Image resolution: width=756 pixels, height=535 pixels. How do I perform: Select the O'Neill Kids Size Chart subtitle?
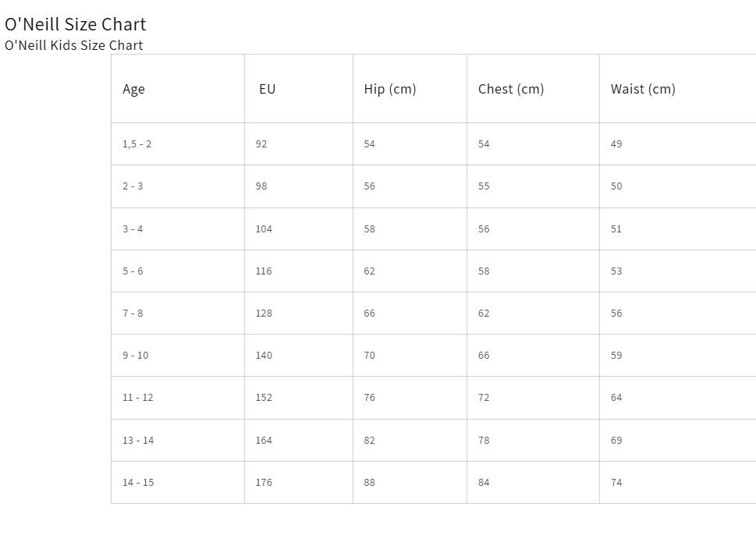pyautogui.click(x=74, y=45)
